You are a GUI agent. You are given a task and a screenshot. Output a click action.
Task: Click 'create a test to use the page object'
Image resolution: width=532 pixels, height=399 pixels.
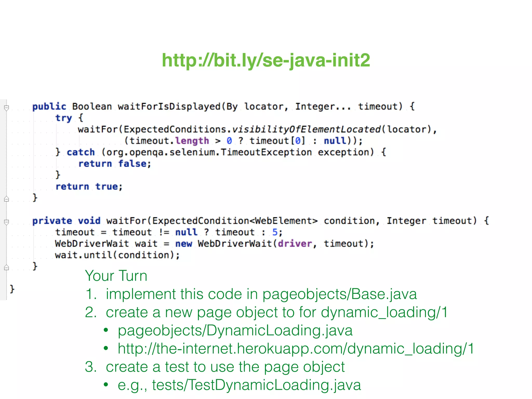(225, 367)
